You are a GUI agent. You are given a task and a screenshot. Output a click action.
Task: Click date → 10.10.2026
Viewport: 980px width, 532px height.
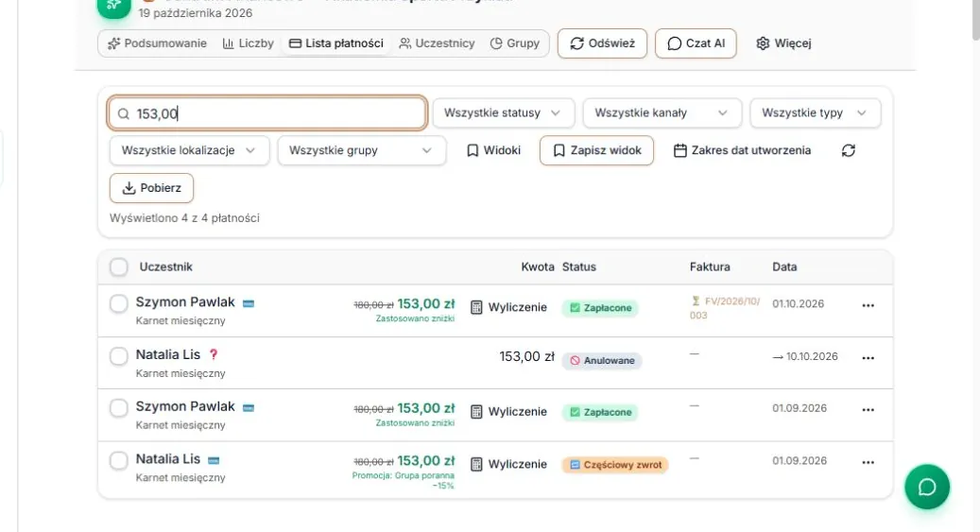point(805,356)
